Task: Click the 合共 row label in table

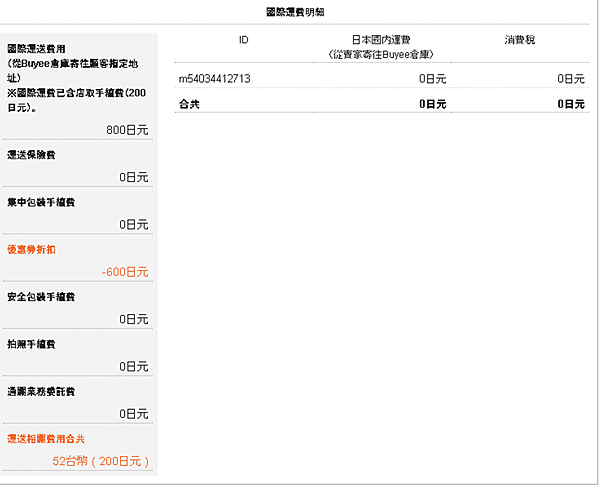Action: coord(189,103)
